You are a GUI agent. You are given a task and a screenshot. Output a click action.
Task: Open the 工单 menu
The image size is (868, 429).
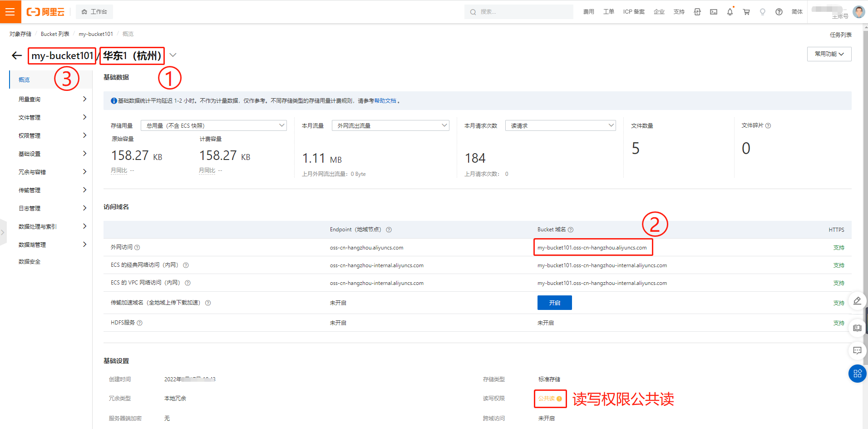pos(608,12)
